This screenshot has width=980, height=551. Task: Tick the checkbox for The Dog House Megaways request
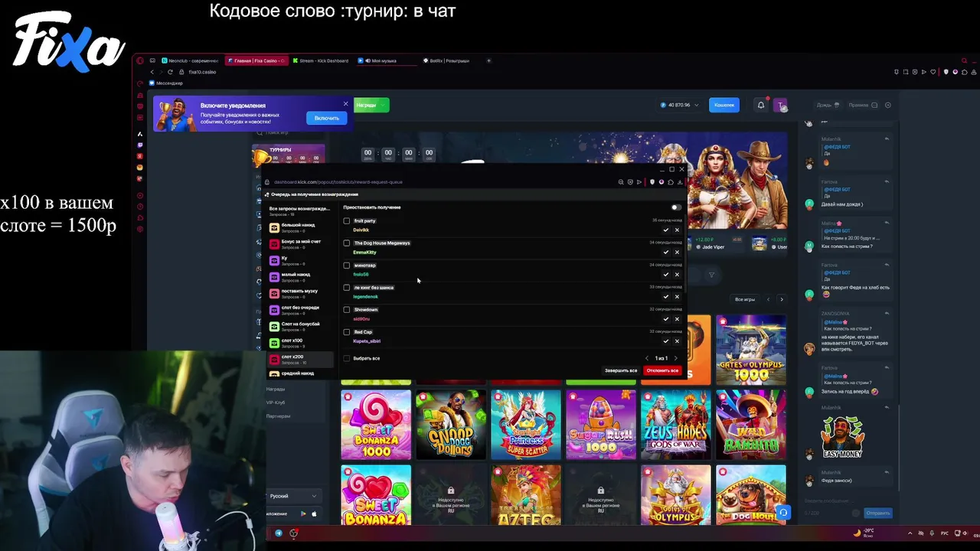pyautogui.click(x=347, y=243)
